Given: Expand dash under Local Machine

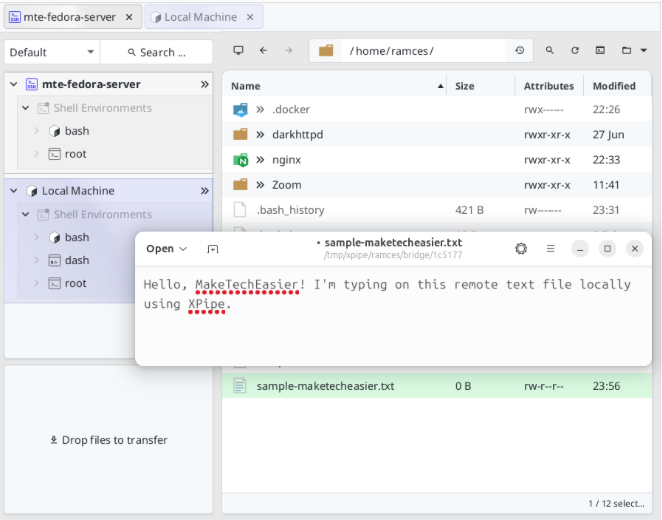Looking at the screenshot, I should pos(37,260).
